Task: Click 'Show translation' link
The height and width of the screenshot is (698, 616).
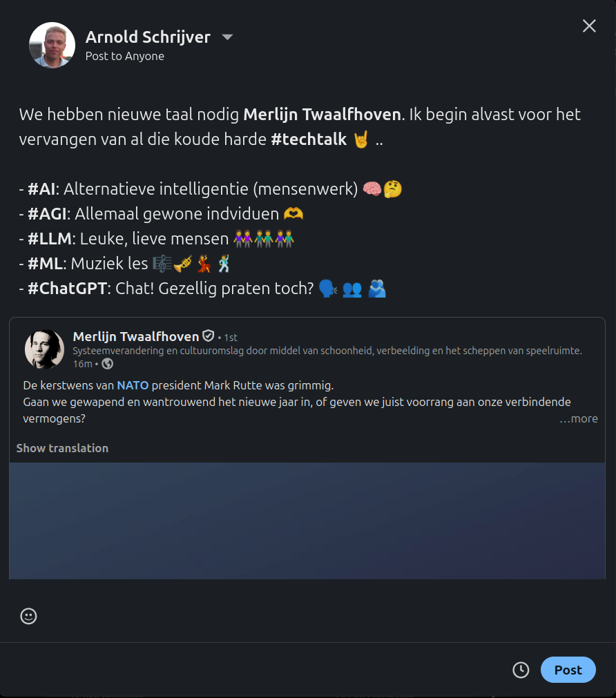Action: click(62, 448)
